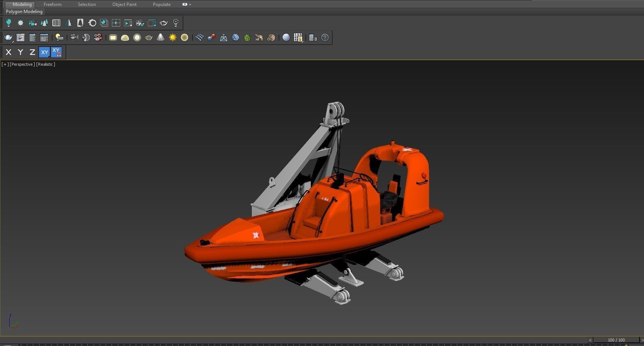Click the dotted outline lightbulb icon
This screenshot has height=346, width=644.
pyautogui.click(x=176, y=23)
